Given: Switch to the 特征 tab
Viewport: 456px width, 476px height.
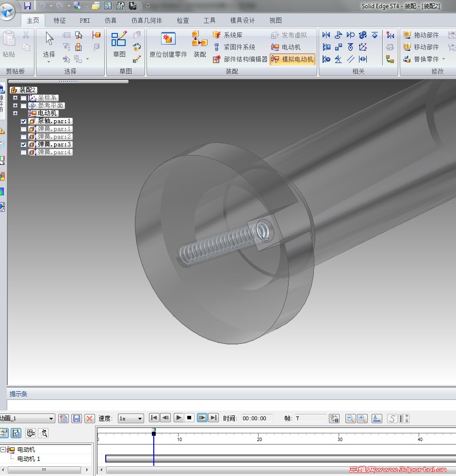Looking at the screenshot, I should point(60,20).
